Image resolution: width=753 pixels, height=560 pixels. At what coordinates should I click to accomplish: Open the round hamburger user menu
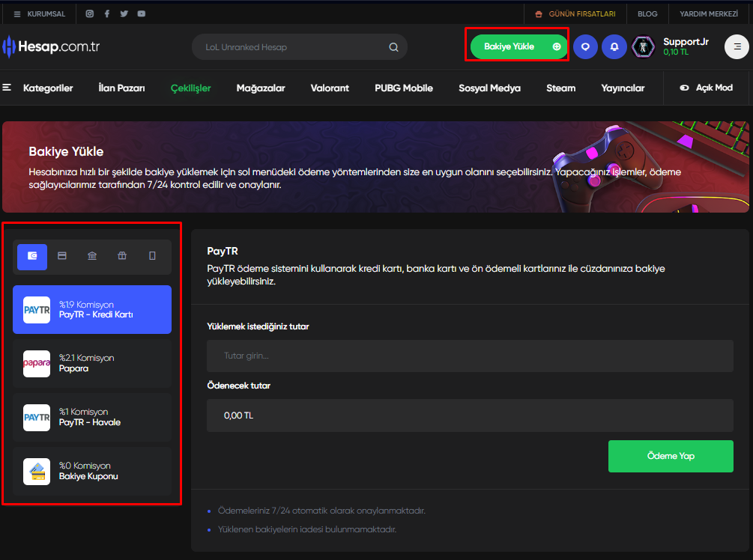point(737,46)
